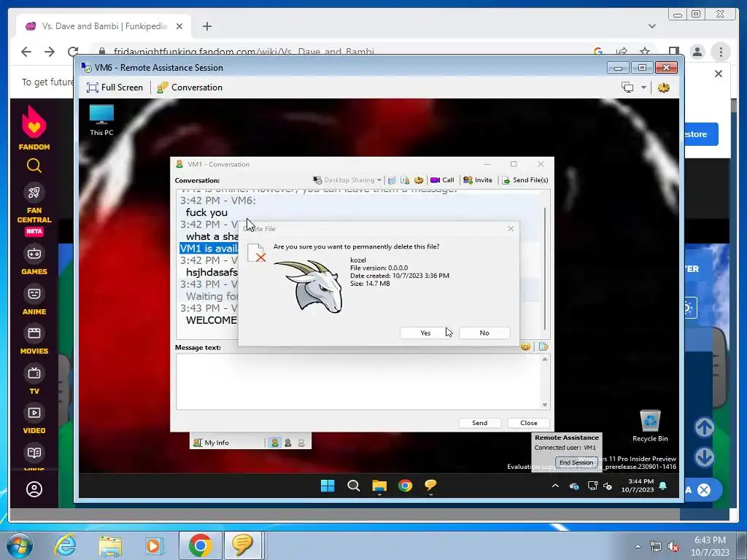The width and height of the screenshot is (747, 560).
Task: Open Internet Explorer on Windows 7 taskbar
Action: click(x=65, y=545)
